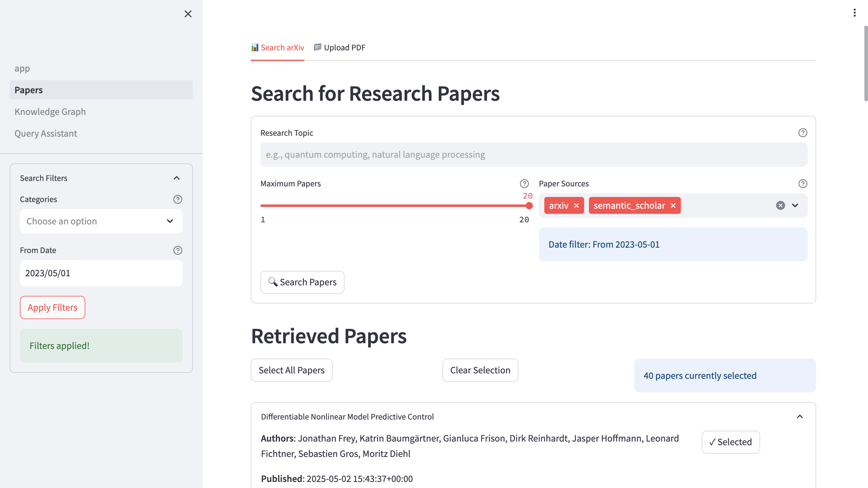Viewport: 868px width, 488px height.
Task: Toggle the Selected button for the paper
Action: click(x=731, y=442)
